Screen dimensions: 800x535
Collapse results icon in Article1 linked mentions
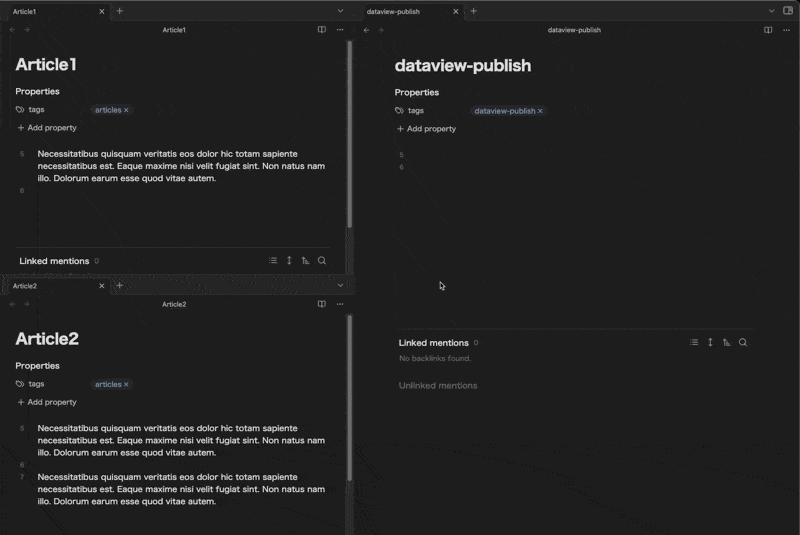pos(273,261)
